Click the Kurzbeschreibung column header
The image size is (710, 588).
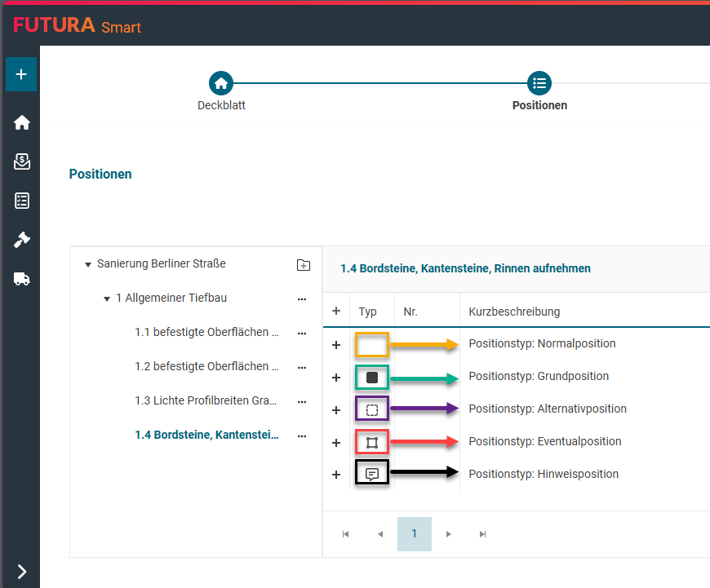point(514,312)
